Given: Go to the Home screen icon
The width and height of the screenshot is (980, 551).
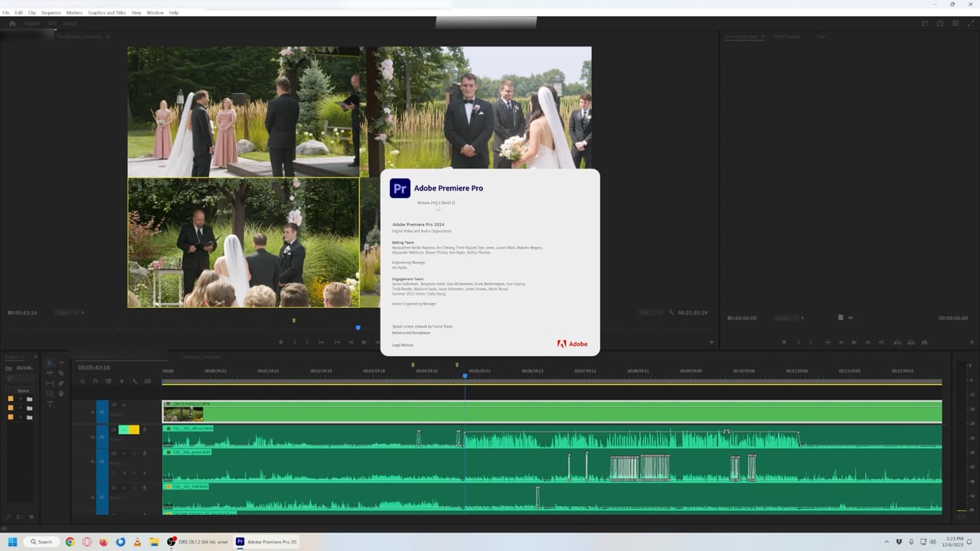Looking at the screenshot, I should (12, 24).
